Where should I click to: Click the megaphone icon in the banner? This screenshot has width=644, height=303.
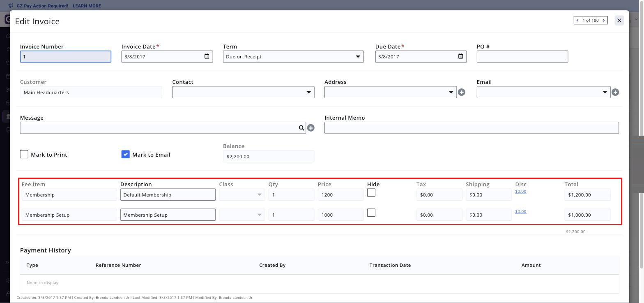(11, 6)
